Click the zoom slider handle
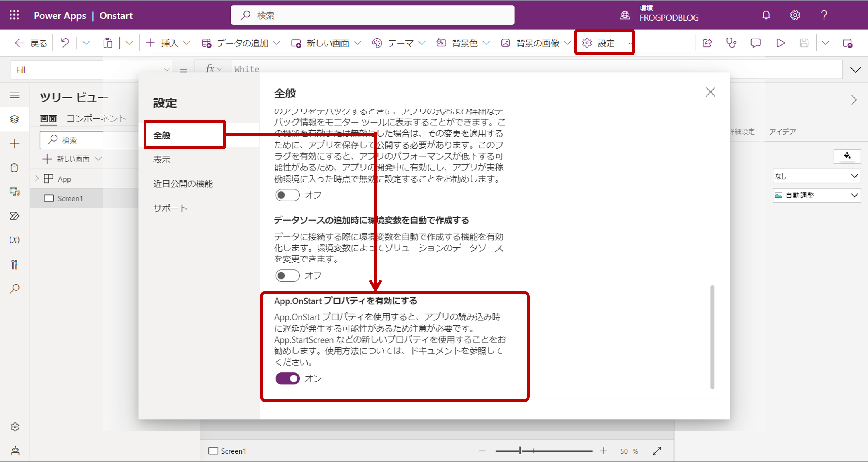This screenshot has height=462, width=868. (520, 451)
